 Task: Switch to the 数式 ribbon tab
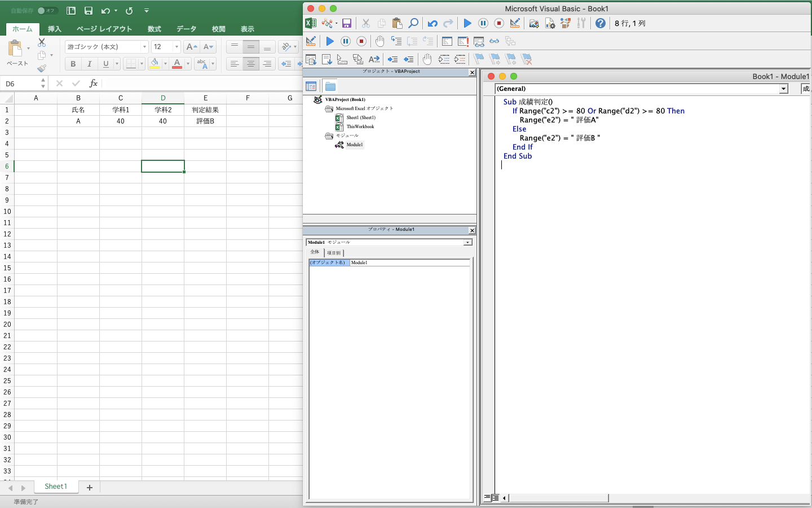click(155, 29)
